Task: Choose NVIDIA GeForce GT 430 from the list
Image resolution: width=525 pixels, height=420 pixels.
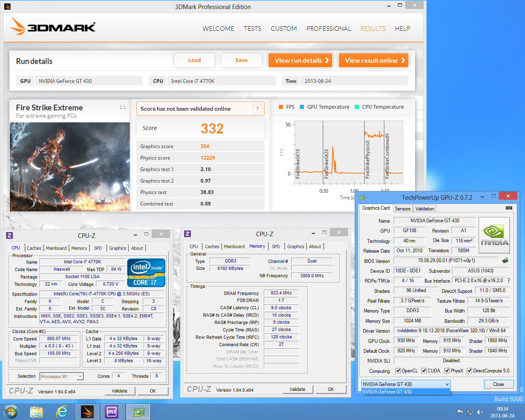Action: [406, 392]
